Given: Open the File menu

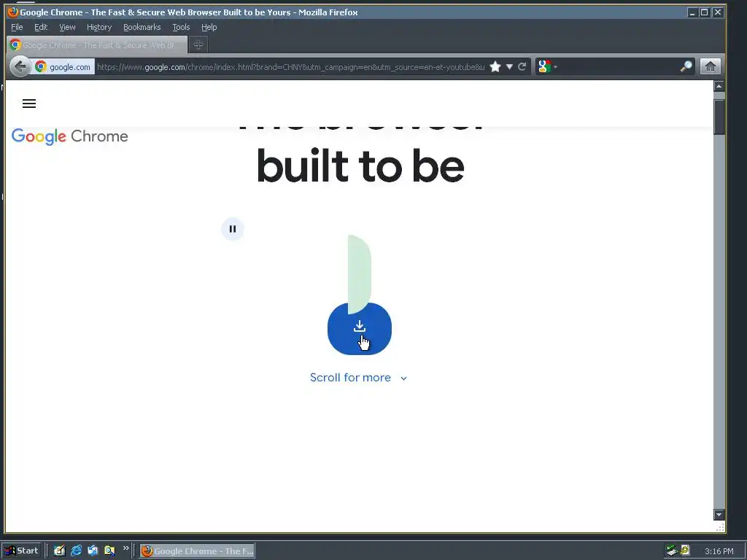Looking at the screenshot, I should pyautogui.click(x=17, y=27).
